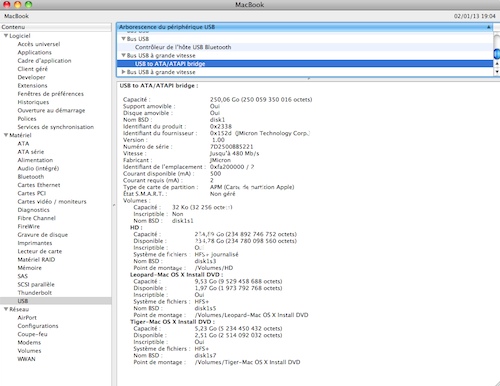
Task: Select Audio (intégré) entry
Action: coord(38,168)
